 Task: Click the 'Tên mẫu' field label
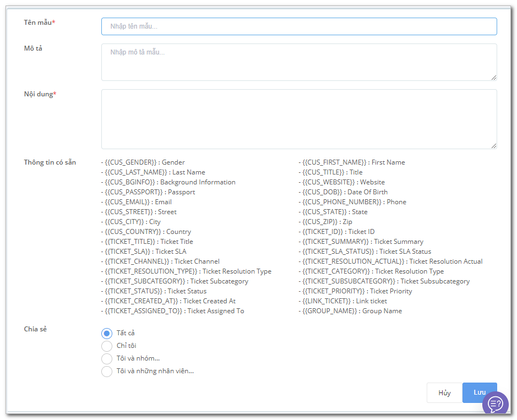(x=40, y=23)
